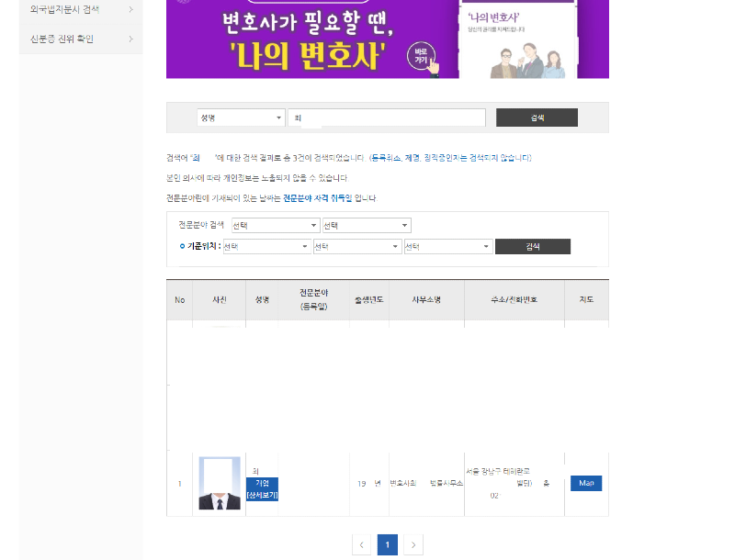Open the 성명 search type dropdown
This screenshot has width=735, height=560.
(240, 118)
